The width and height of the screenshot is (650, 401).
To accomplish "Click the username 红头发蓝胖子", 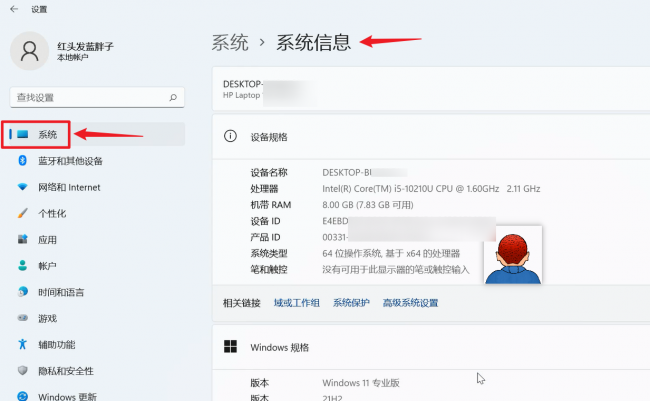I will [x=85, y=46].
